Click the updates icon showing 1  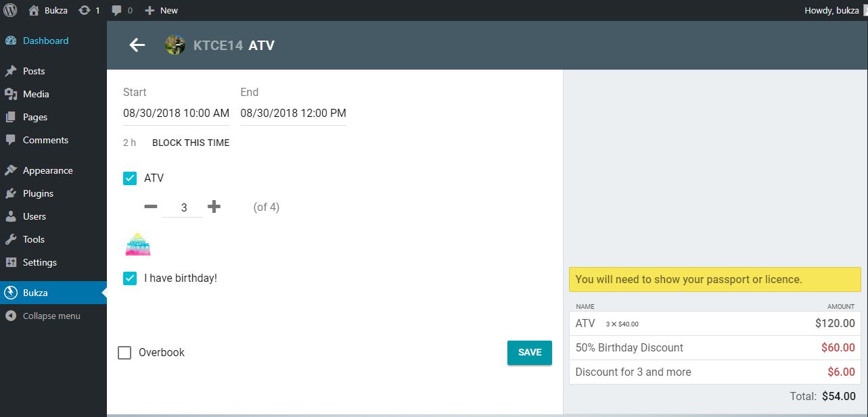pyautogui.click(x=89, y=10)
